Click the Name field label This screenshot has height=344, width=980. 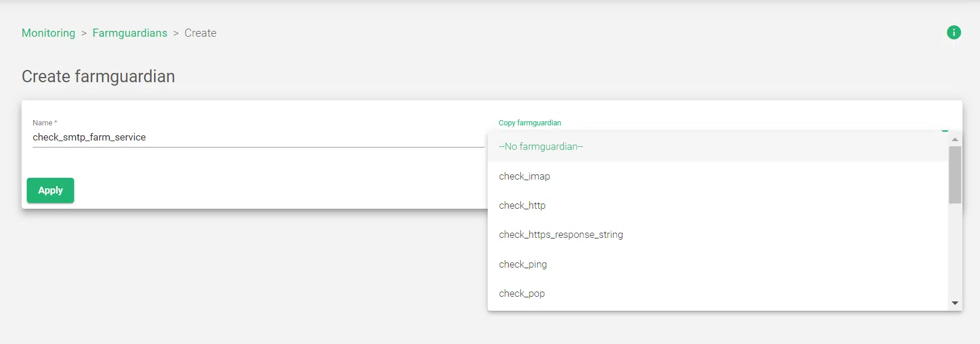44,123
